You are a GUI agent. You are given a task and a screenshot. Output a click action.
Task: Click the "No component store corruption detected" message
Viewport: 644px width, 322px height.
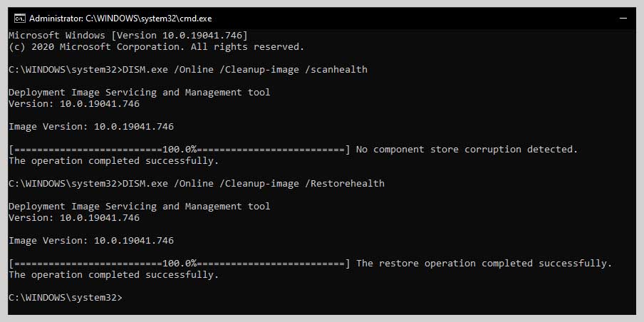tap(467, 150)
